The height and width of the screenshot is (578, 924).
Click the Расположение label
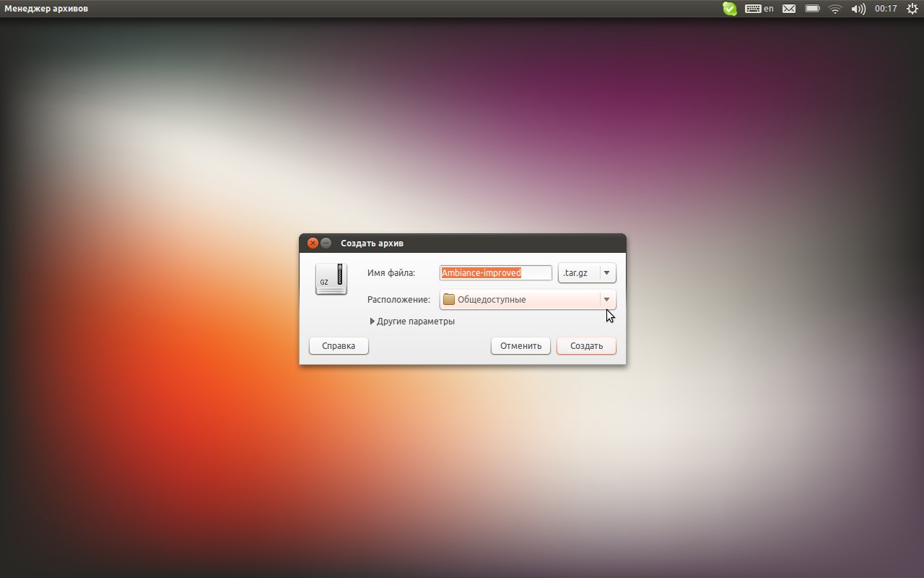click(x=398, y=299)
